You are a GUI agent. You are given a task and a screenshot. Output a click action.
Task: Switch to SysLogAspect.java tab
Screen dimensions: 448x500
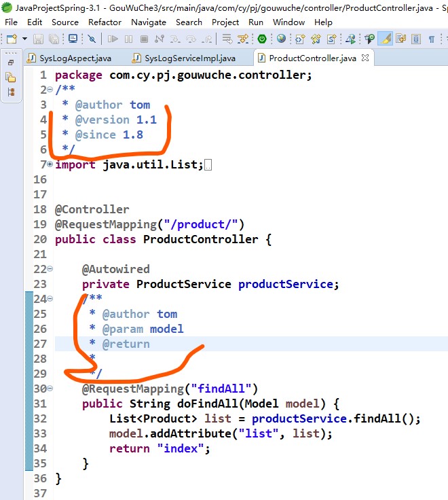pyautogui.click(x=69, y=58)
